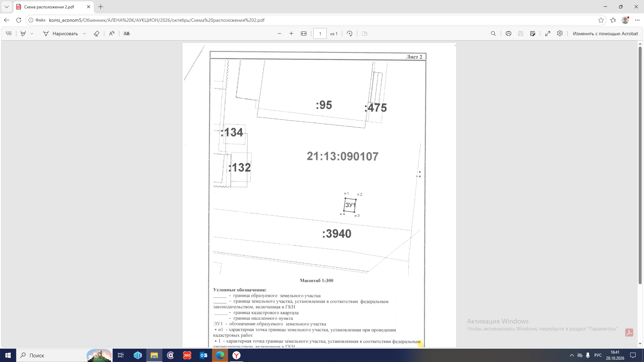Screen dimensions: 644x362
Task: Click the page number input field
Action: (x=320, y=34)
